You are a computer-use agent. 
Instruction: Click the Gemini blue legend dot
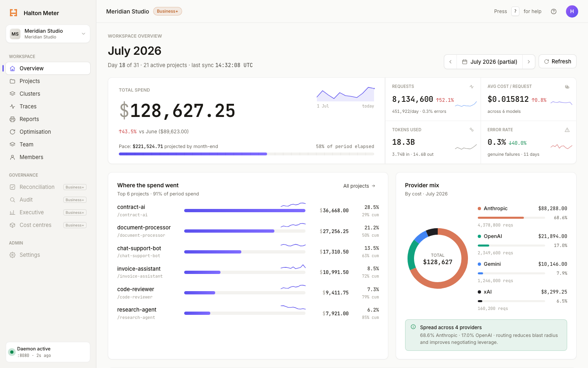(479, 264)
